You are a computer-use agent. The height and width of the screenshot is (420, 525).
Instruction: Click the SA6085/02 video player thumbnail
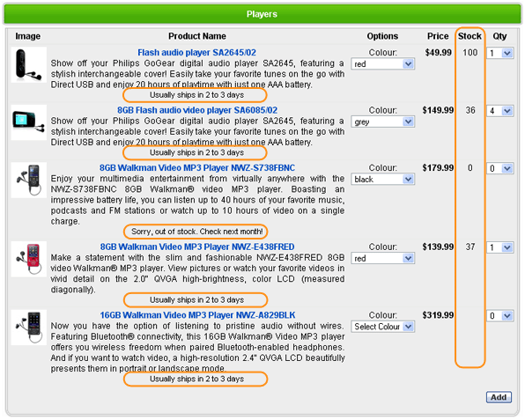[x=29, y=122]
